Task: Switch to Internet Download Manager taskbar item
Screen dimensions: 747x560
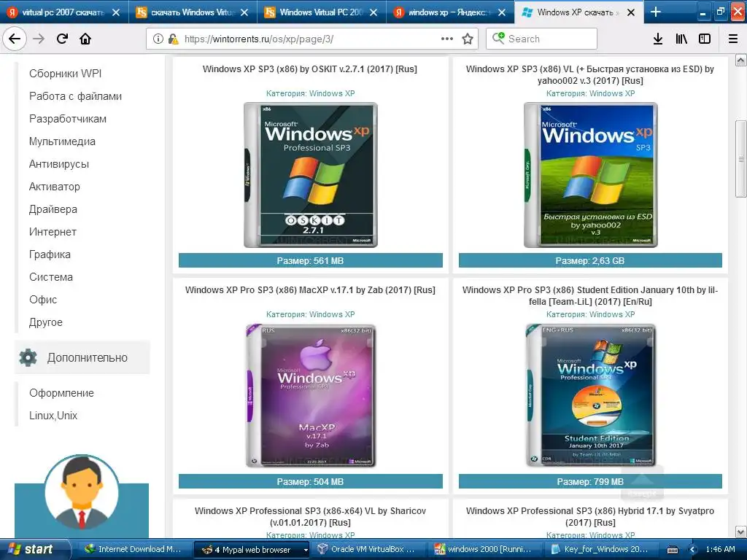Action: 133,549
